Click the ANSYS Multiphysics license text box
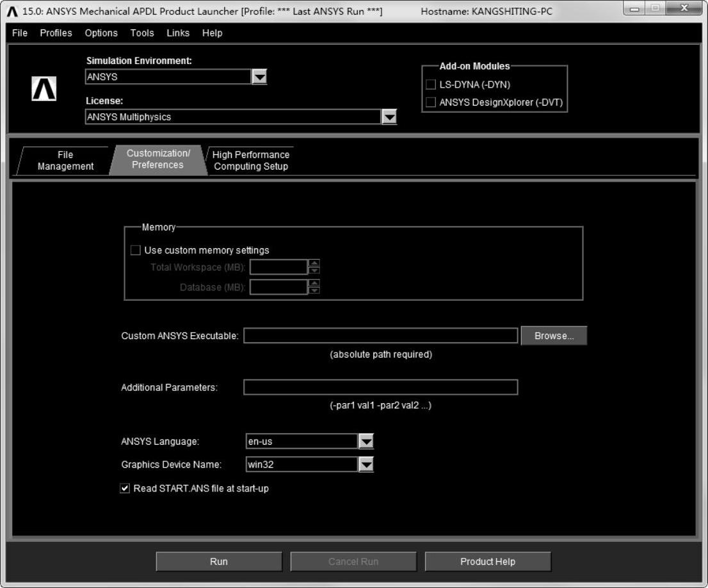Screen dimensions: 708x588 pyautogui.click(x=233, y=117)
